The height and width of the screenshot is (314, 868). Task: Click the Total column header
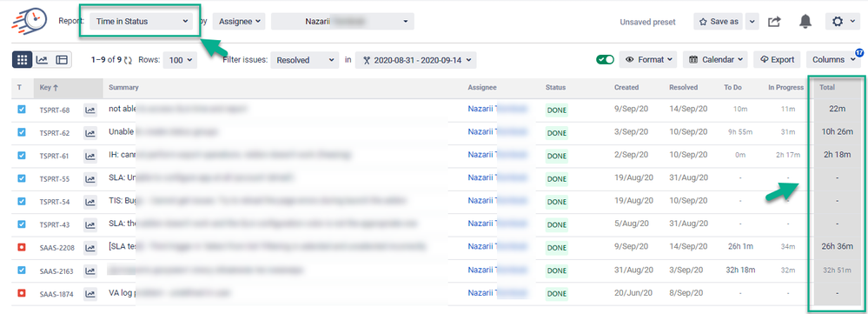827,88
